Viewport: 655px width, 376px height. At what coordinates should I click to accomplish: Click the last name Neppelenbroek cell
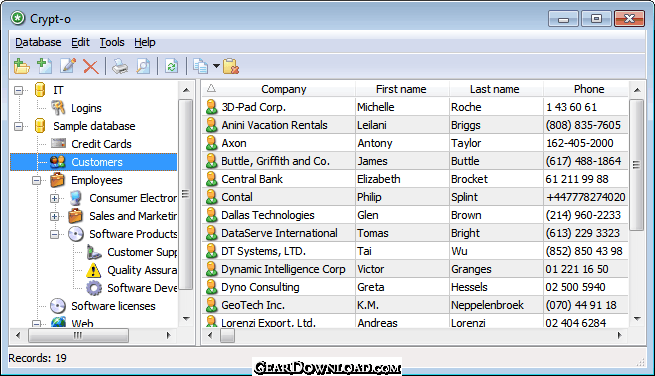(x=487, y=305)
